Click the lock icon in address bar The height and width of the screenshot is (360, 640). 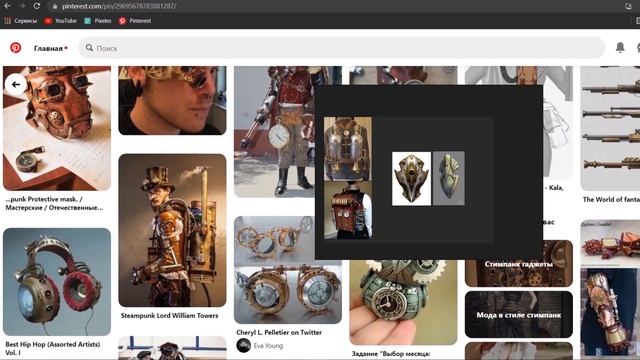(55, 7)
